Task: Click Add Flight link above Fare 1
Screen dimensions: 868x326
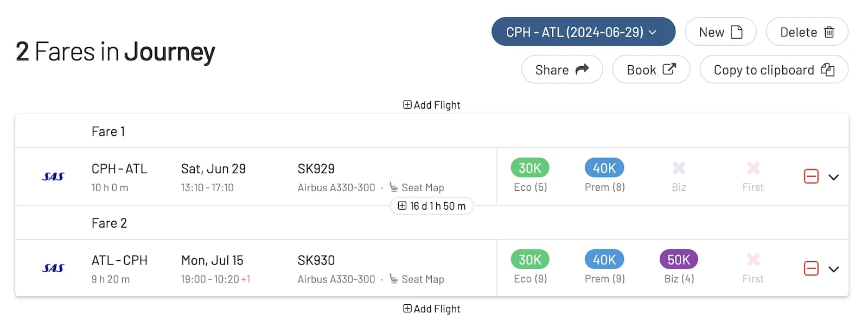Action: (x=432, y=105)
